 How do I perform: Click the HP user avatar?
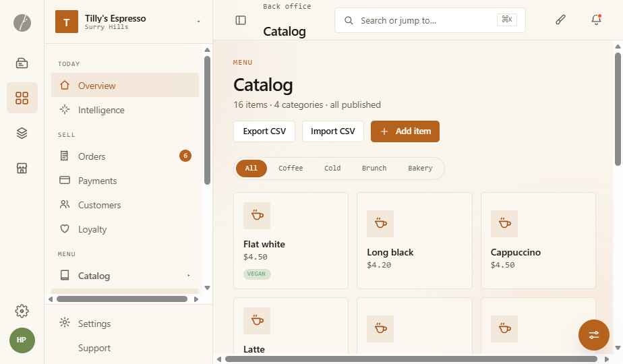point(22,340)
